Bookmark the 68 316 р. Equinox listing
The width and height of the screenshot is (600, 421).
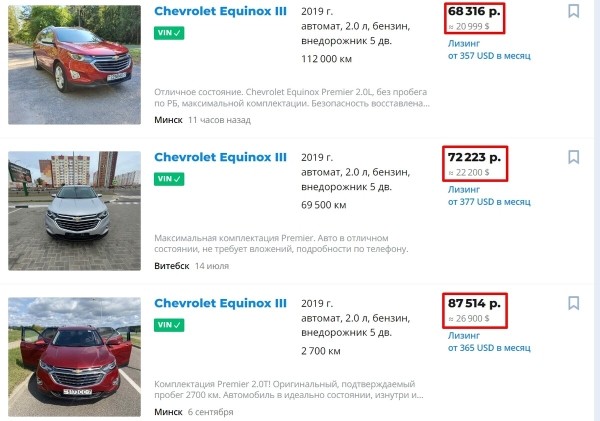573,11
